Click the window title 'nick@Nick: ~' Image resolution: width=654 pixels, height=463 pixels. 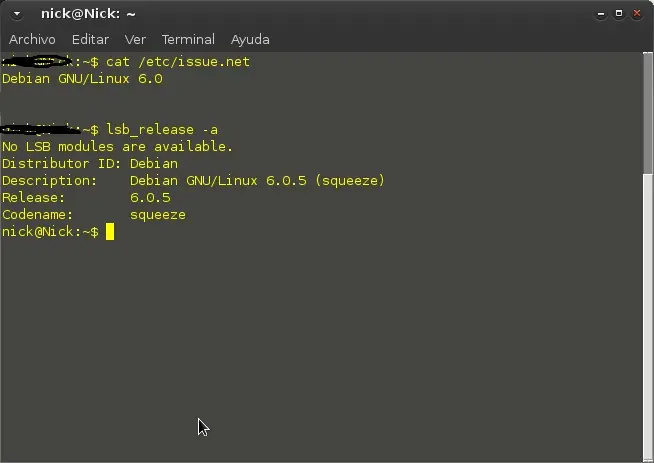point(88,14)
